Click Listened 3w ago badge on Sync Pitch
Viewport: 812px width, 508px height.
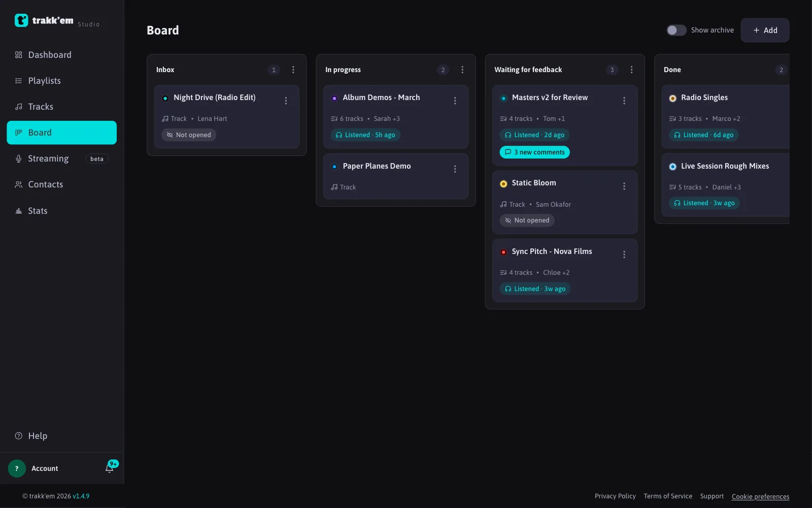coord(535,289)
